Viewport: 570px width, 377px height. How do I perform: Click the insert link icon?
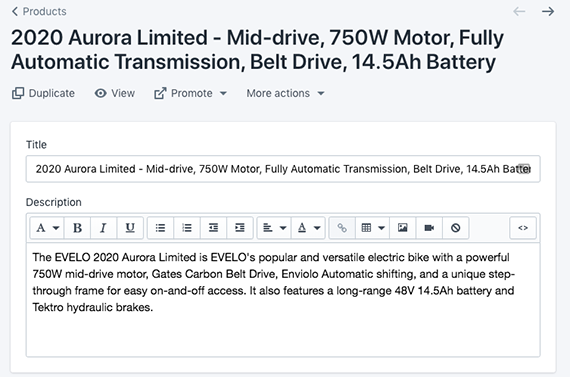[x=342, y=228]
